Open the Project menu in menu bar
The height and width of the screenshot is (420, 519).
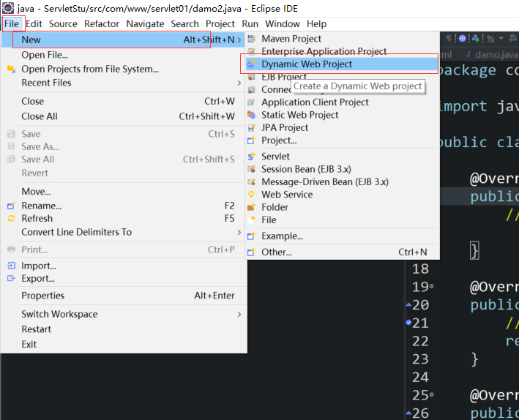pos(220,24)
